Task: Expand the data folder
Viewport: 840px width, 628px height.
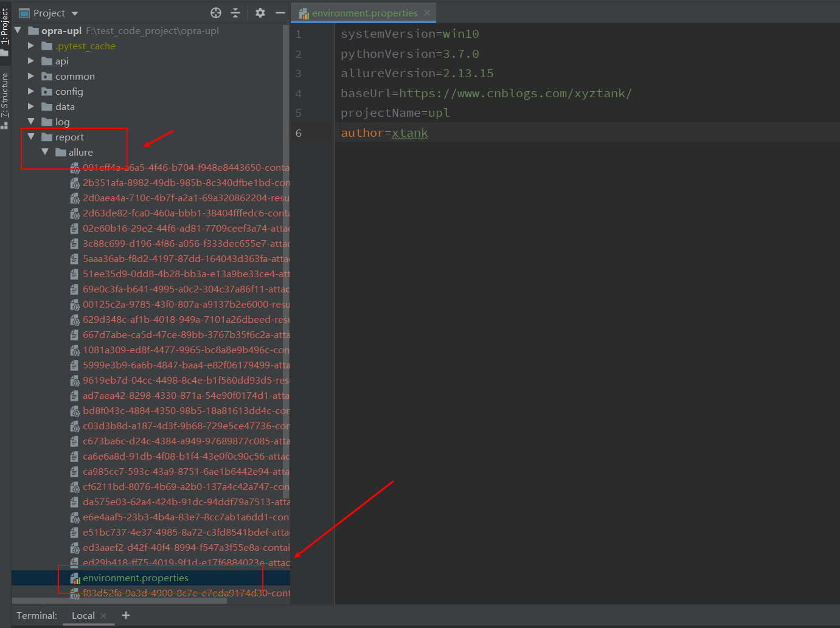Action: point(31,106)
